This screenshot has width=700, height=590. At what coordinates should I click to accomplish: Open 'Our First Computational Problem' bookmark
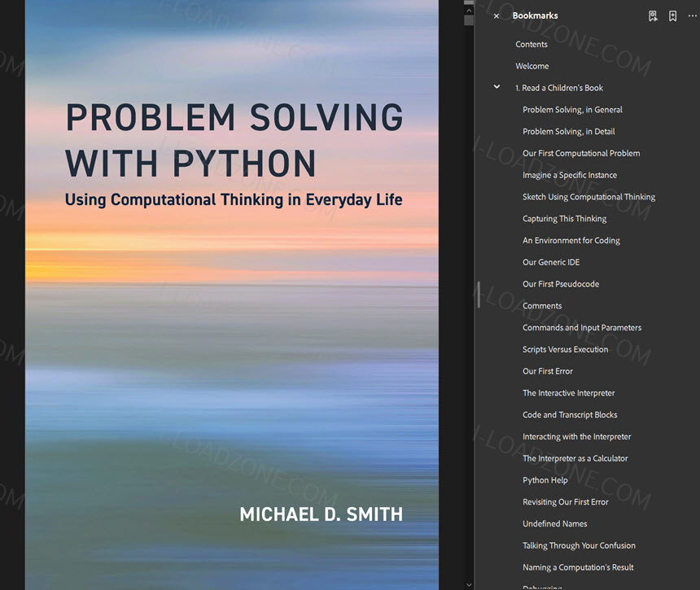[x=581, y=154]
